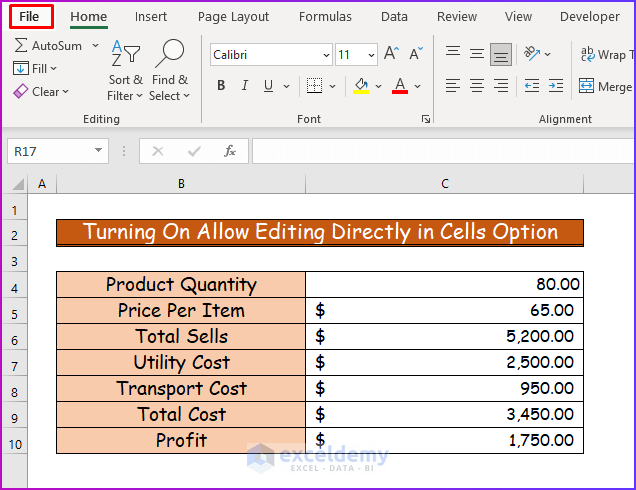Open the Clear dropdown
This screenshot has width=636, height=490.
(x=41, y=92)
